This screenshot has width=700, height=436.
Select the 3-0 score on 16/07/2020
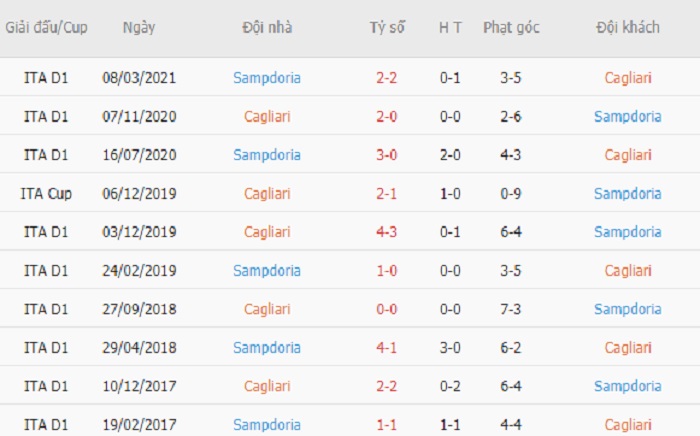[x=386, y=155]
